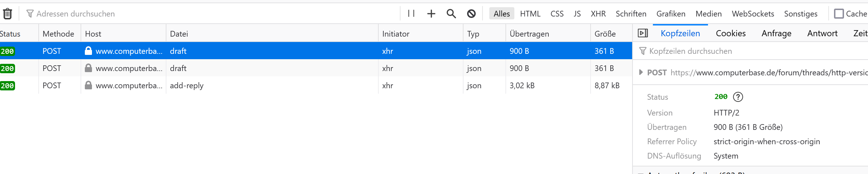Image resolution: width=868 pixels, height=174 pixels.
Task: Toggle the Cache disable checkbox
Action: pos(839,14)
